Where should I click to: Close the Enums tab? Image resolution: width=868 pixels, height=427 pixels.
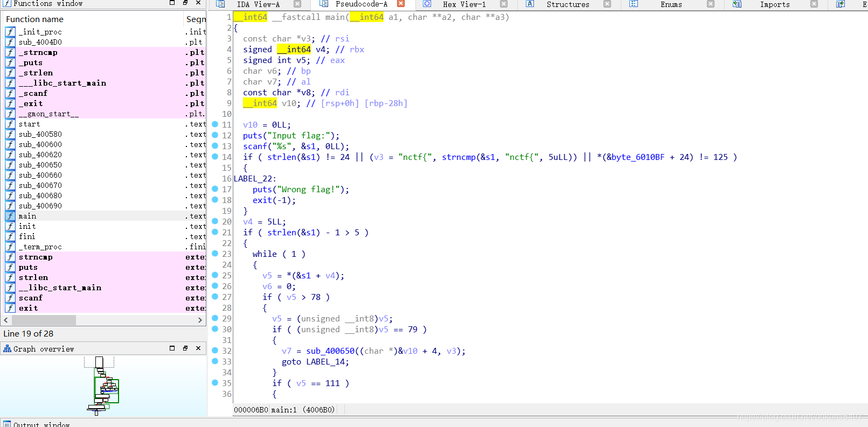[x=711, y=4]
